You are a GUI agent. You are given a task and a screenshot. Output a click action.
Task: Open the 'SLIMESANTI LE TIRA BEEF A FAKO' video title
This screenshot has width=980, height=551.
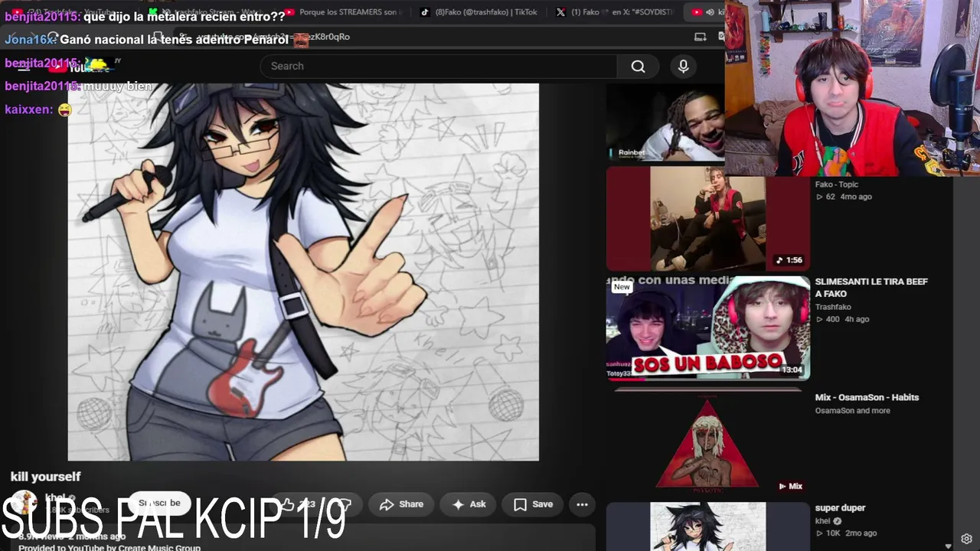pyautogui.click(x=871, y=288)
